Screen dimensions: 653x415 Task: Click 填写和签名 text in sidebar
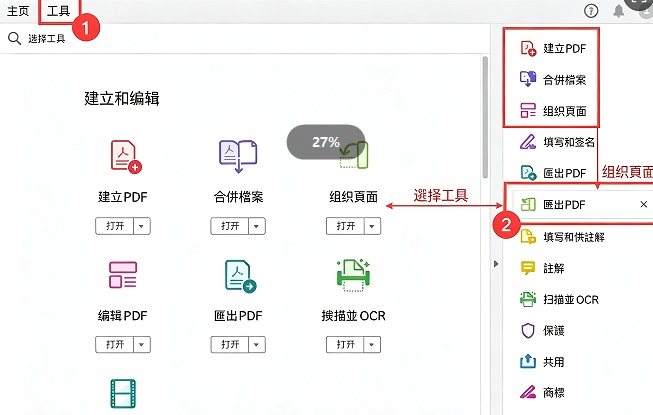(x=569, y=142)
